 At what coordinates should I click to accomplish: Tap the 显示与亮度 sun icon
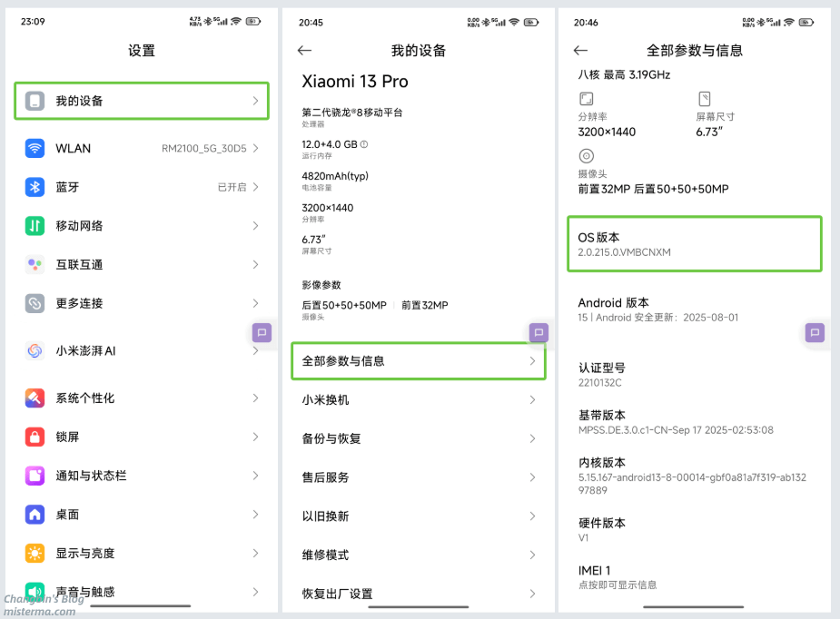click(35, 553)
